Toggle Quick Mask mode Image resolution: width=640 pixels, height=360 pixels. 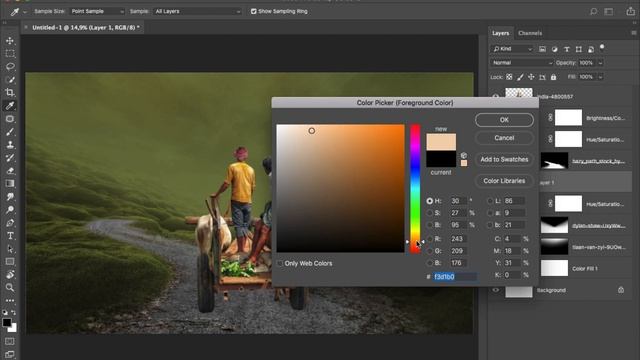tap(10, 341)
